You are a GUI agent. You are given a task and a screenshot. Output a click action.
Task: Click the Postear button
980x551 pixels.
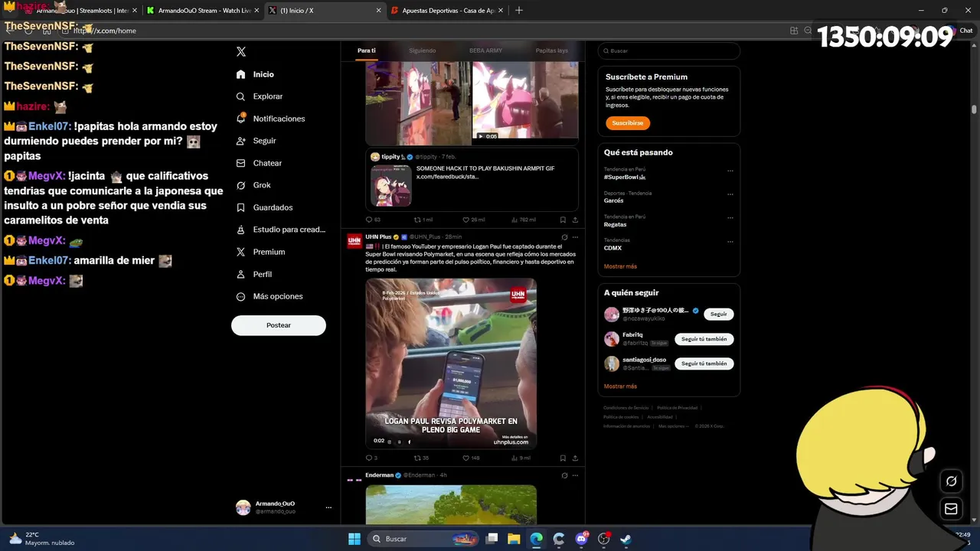point(279,325)
